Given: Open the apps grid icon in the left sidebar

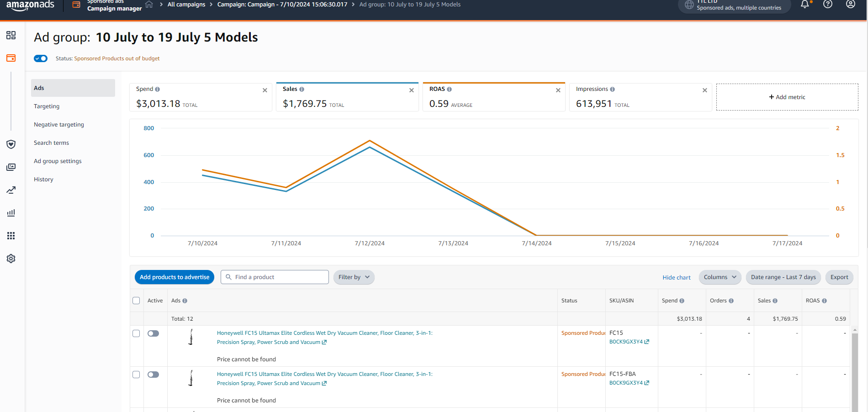Looking at the screenshot, I should [11, 236].
